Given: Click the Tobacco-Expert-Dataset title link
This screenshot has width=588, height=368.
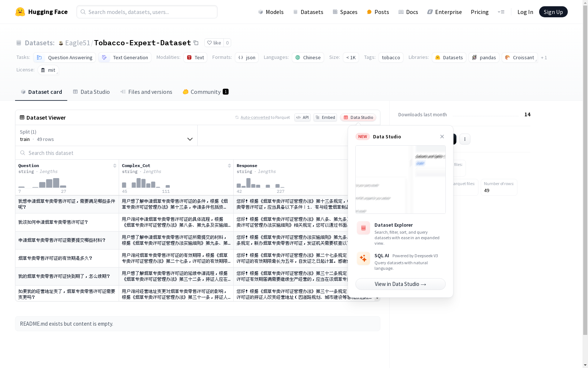Looking at the screenshot, I should (143, 43).
